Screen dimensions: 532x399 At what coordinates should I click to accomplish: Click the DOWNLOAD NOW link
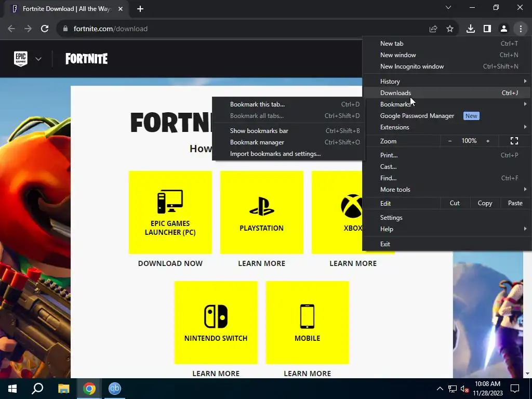pos(170,263)
